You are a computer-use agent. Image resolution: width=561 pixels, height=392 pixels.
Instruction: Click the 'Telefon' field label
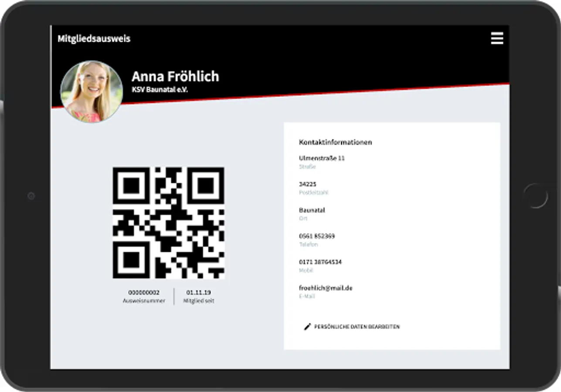click(308, 245)
